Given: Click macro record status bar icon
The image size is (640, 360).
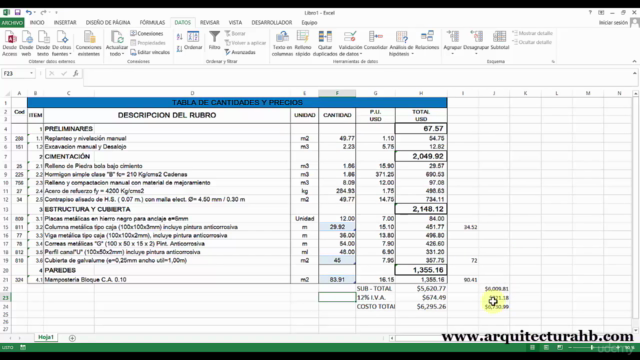Looking at the screenshot, I should tap(23, 347).
